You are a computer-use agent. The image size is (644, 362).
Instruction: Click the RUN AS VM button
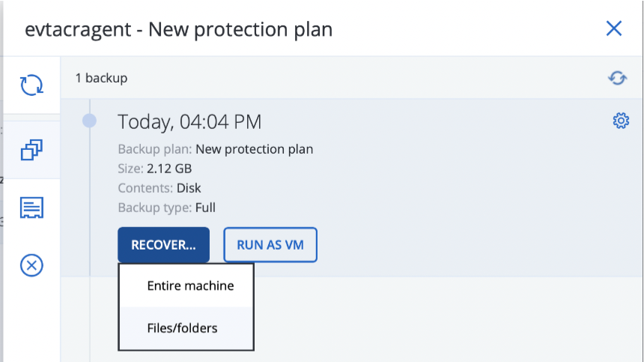click(270, 245)
